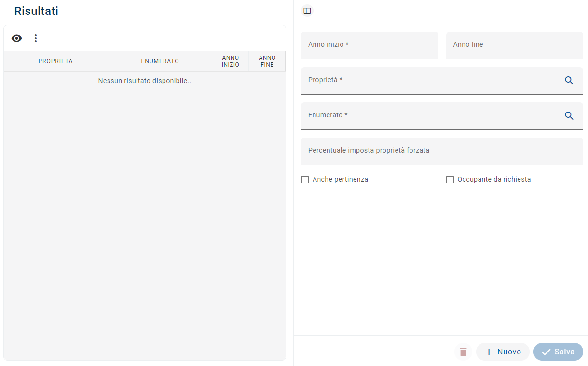Click the Anno Inizio column header
This screenshot has height=366, width=588.
231,61
